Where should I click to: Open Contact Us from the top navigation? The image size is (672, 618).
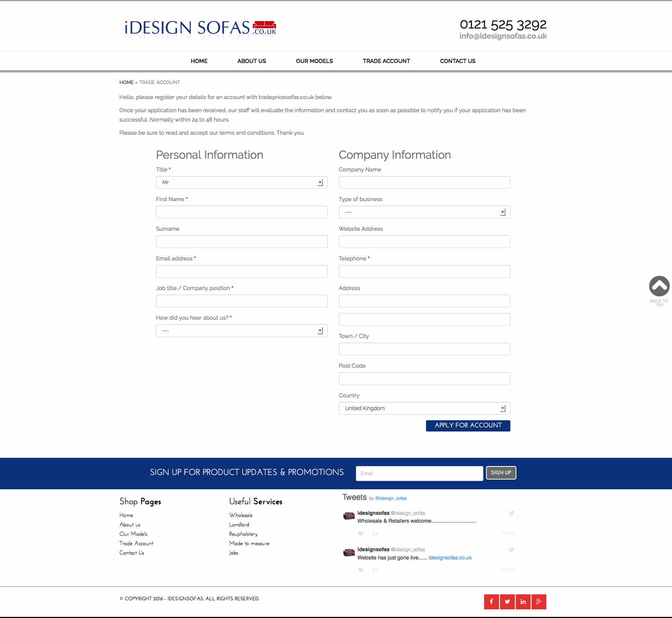click(457, 61)
